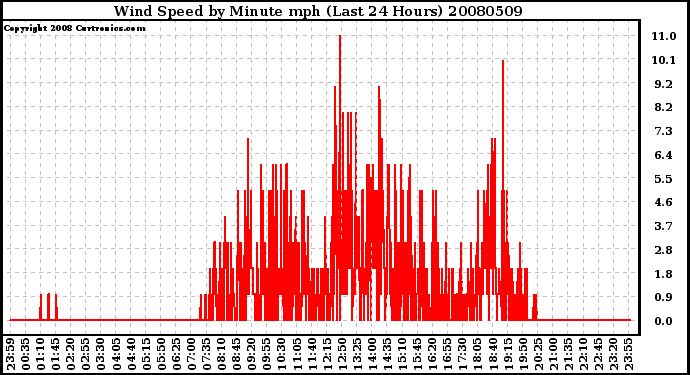Click the 19:50 time label
Screen dimensions: 690x375
point(523,354)
